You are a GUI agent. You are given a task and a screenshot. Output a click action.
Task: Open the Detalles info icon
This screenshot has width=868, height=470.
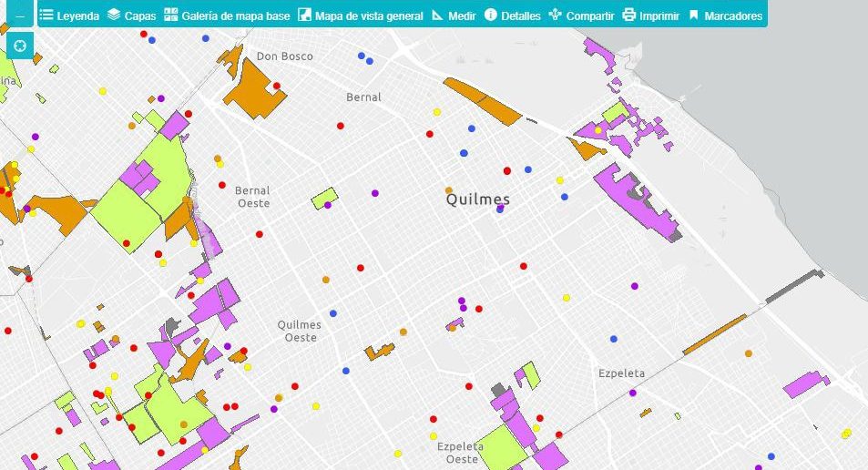[x=491, y=15]
